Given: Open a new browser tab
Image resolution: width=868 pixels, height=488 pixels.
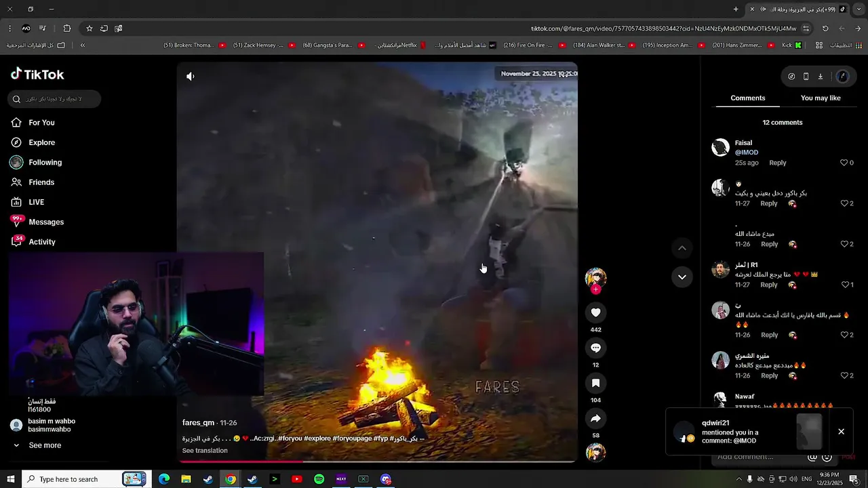Looking at the screenshot, I should 736,9.
